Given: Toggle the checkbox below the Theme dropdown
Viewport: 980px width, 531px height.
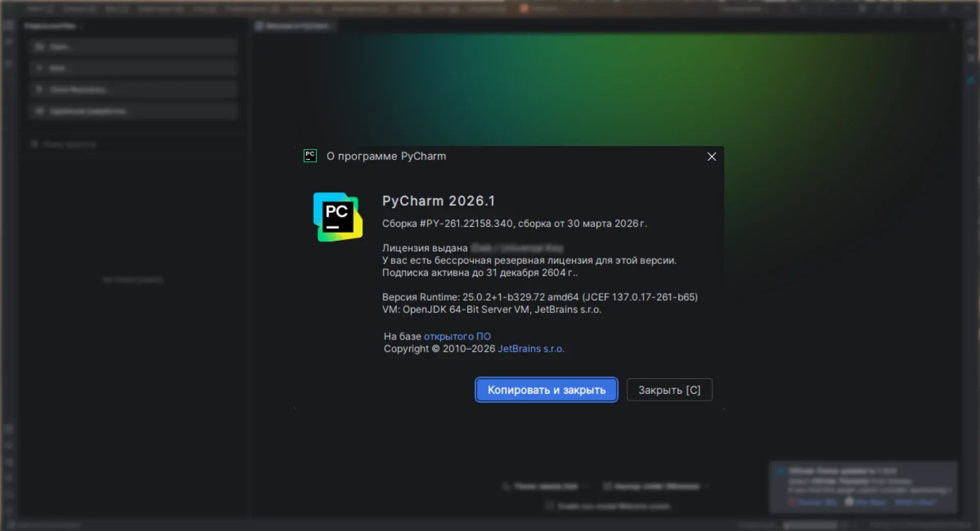Looking at the screenshot, I should click(x=550, y=506).
